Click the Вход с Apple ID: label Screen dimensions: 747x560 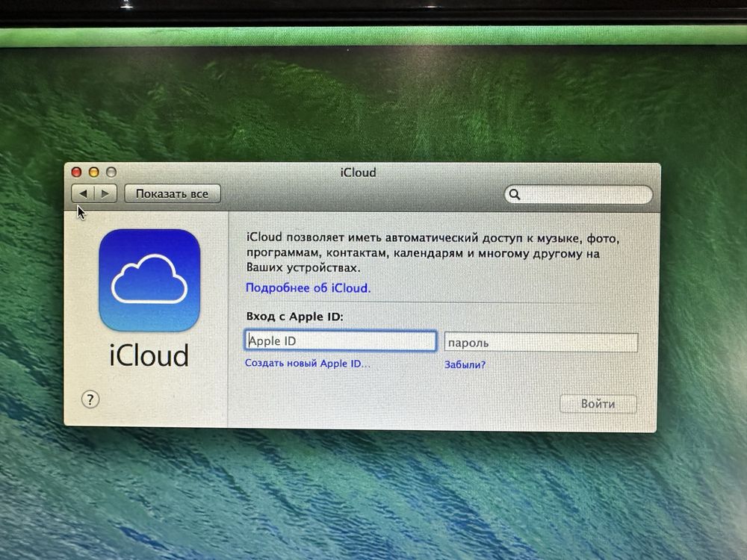[x=294, y=317]
